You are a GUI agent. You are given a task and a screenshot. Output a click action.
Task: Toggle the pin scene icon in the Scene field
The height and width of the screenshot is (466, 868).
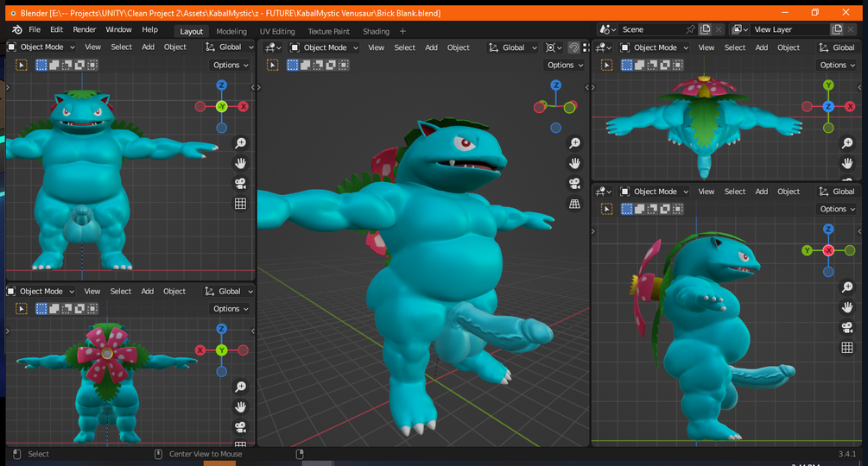coord(690,29)
